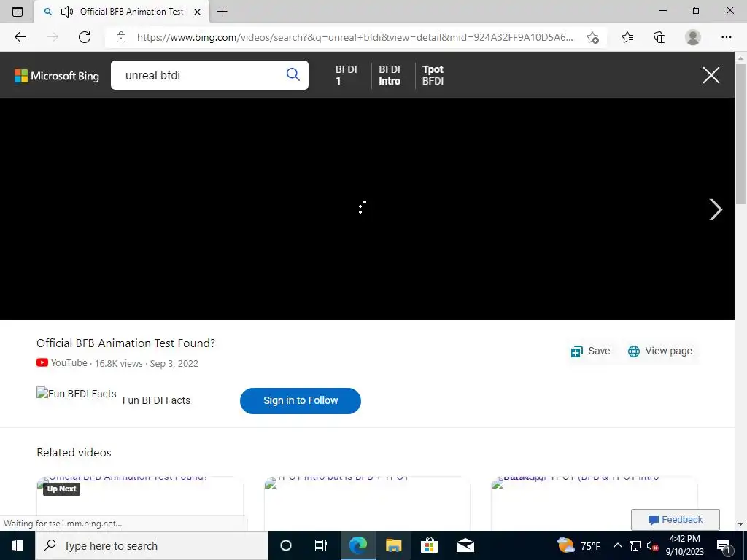Click the black video player area
This screenshot has width=747, height=560.
pyautogui.click(x=367, y=209)
